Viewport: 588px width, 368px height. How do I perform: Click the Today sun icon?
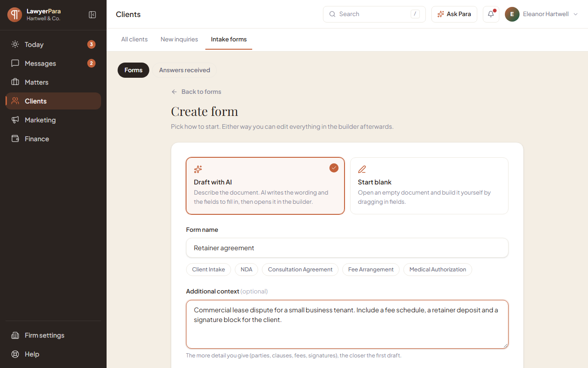(15, 45)
